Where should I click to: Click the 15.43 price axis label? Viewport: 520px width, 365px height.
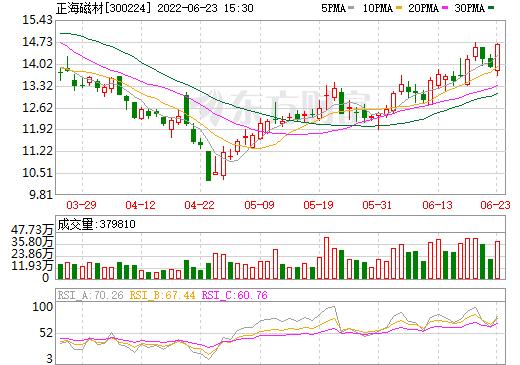point(37,20)
